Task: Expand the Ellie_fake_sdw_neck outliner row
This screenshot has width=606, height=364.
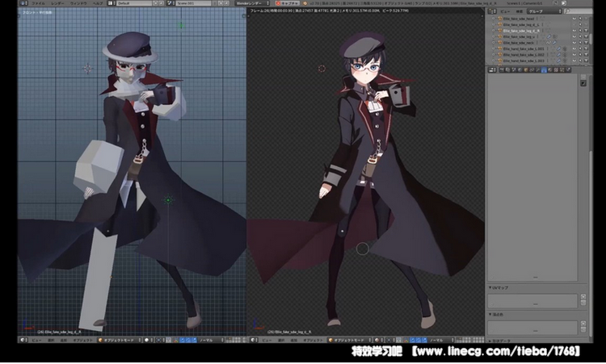Action: [494, 43]
